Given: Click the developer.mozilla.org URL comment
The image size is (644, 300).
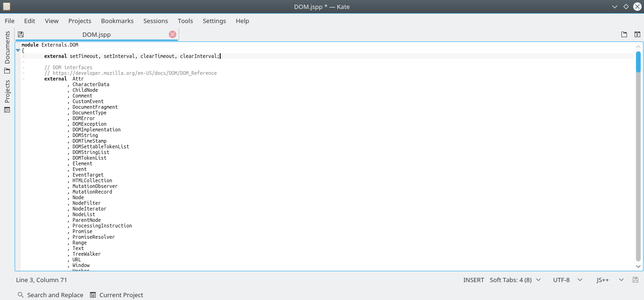Looking at the screenshot, I should tap(131, 73).
